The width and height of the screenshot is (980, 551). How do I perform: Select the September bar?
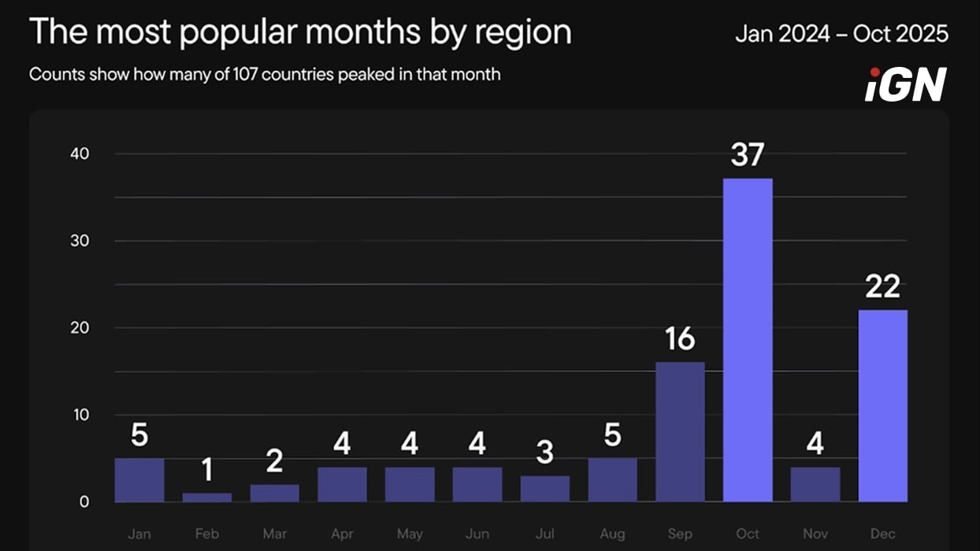point(680,431)
